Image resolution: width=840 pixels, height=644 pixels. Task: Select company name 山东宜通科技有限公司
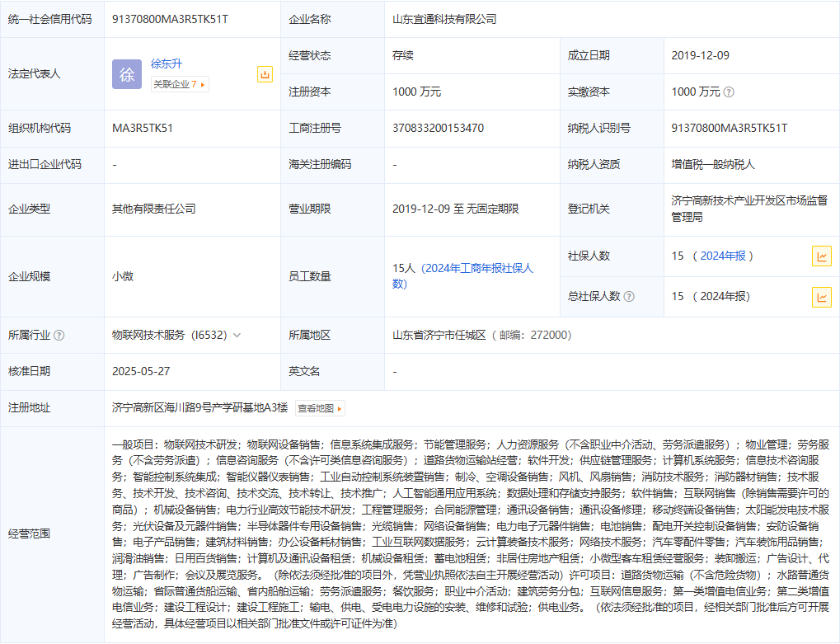pos(445,19)
